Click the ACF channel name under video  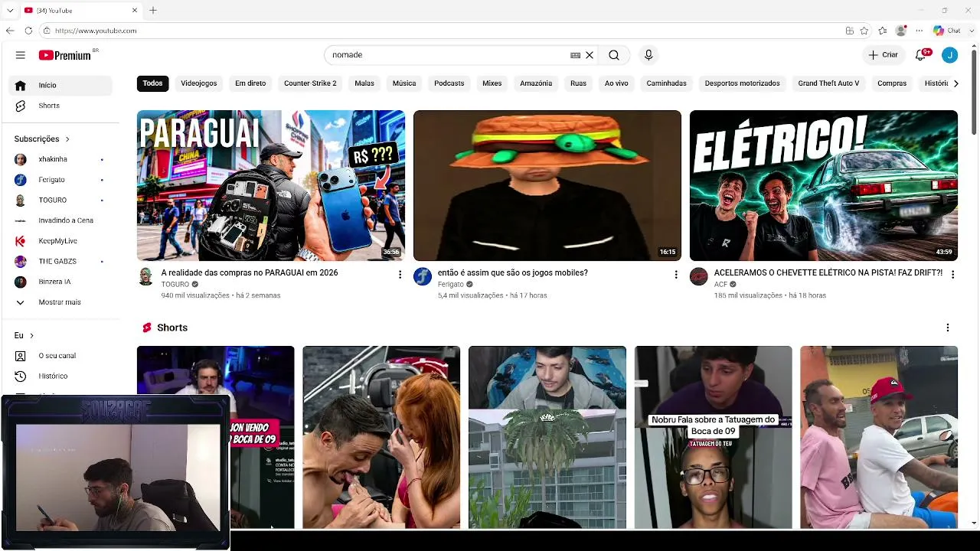[720, 285]
